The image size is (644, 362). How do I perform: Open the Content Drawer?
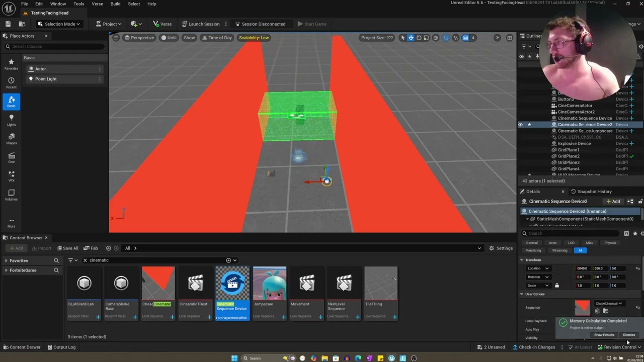pos(22,347)
